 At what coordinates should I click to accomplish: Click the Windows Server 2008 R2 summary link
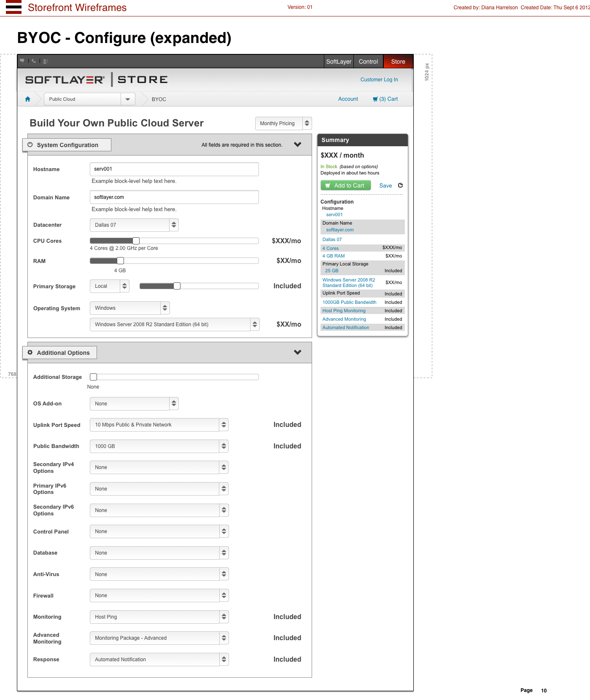point(349,283)
